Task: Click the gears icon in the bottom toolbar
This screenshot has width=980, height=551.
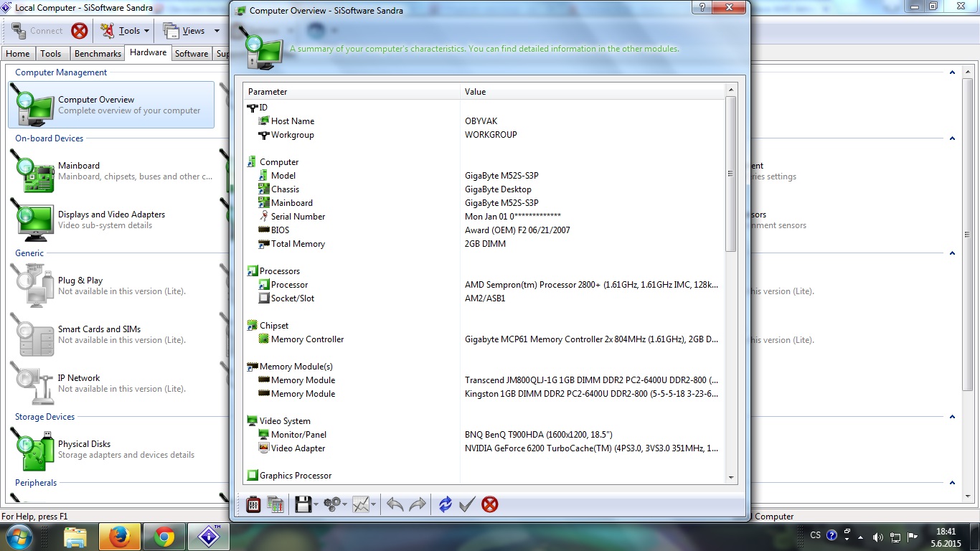Action: [x=331, y=504]
